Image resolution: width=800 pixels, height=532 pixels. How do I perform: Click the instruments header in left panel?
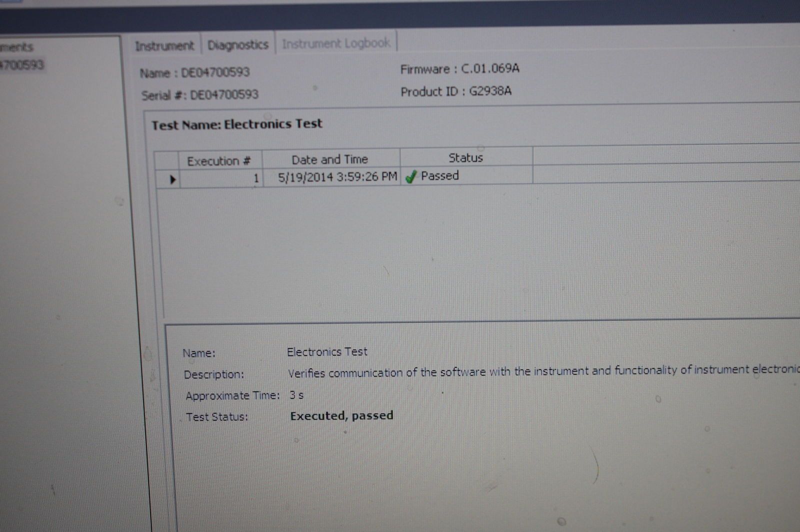(x=16, y=47)
